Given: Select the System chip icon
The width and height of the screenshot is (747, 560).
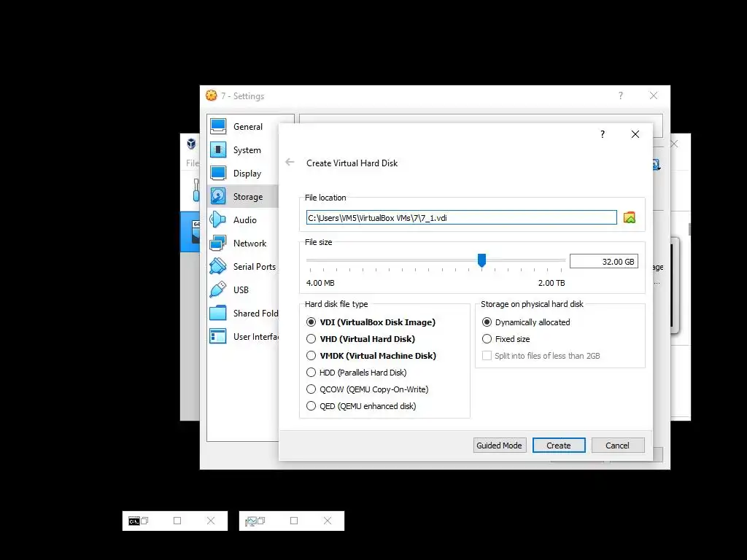Looking at the screenshot, I should 218,150.
